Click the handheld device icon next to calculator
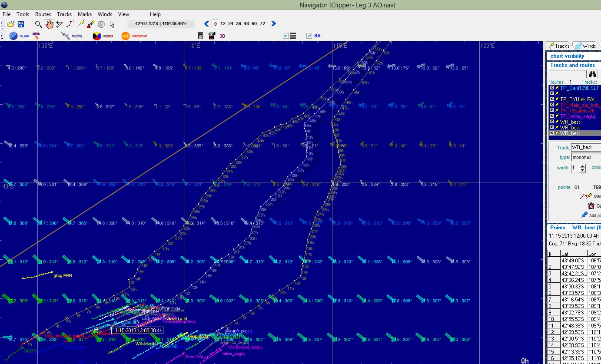The width and height of the screenshot is (601, 364). click(x=211, y=36)
